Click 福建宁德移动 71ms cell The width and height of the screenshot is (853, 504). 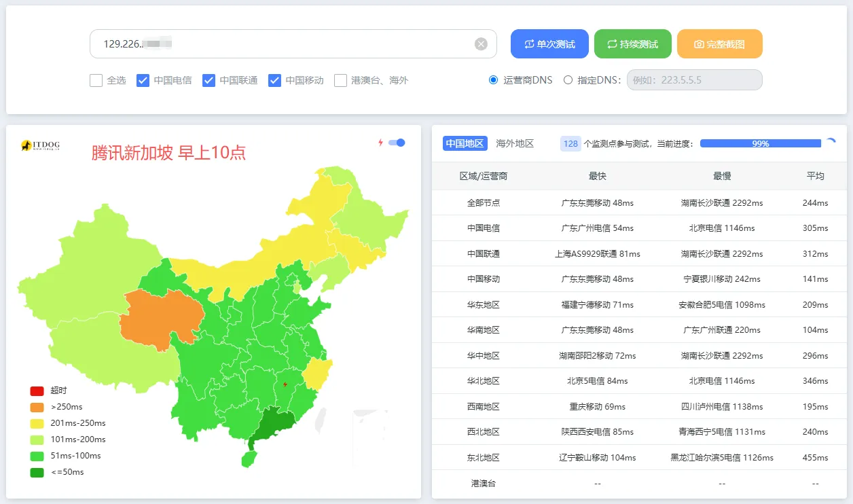click(x=598, y=305)
